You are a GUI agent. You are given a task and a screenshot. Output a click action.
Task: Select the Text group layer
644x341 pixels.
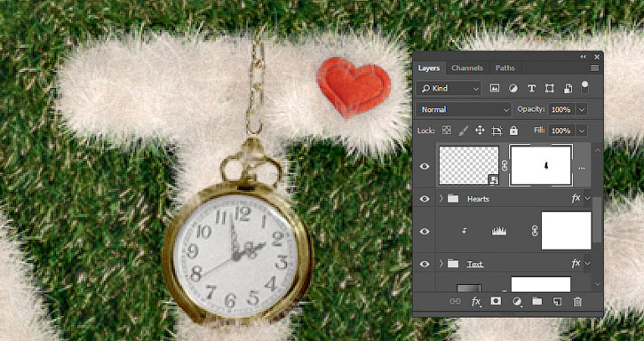pos(475,264)
